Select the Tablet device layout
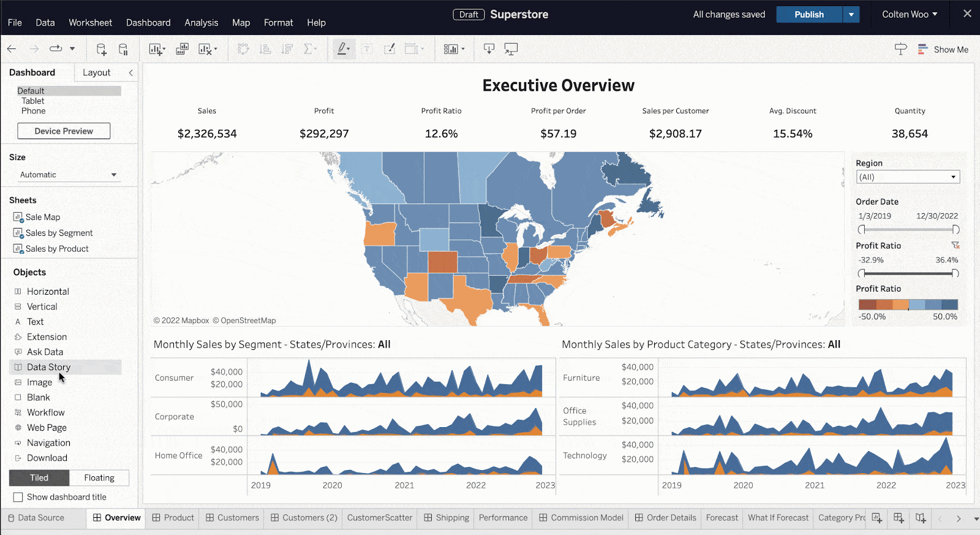 click(x=33, y=101)
